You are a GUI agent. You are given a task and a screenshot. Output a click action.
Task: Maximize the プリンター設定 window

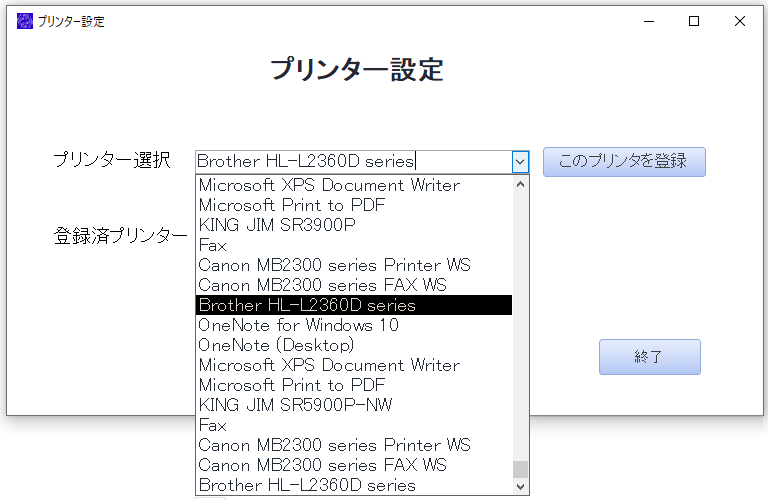694,21
